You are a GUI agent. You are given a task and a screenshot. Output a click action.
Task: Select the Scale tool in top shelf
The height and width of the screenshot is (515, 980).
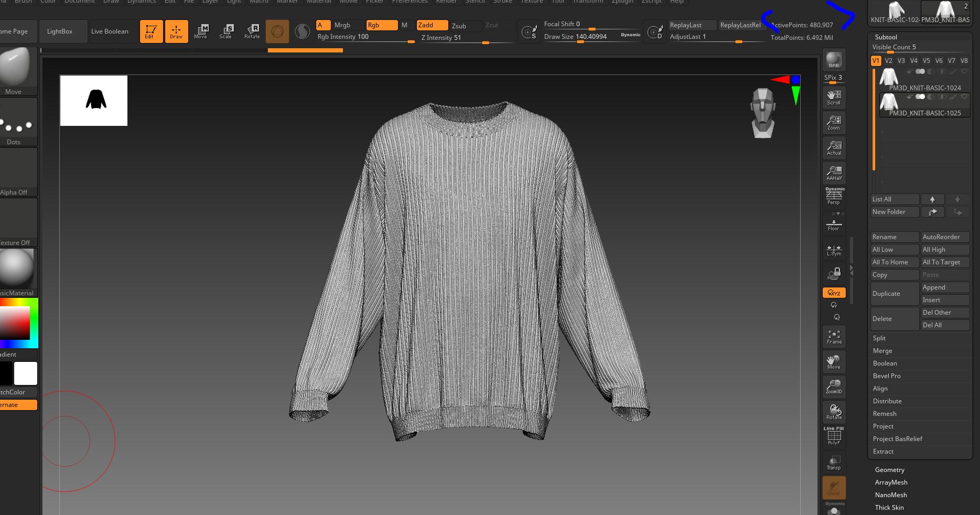226,31
